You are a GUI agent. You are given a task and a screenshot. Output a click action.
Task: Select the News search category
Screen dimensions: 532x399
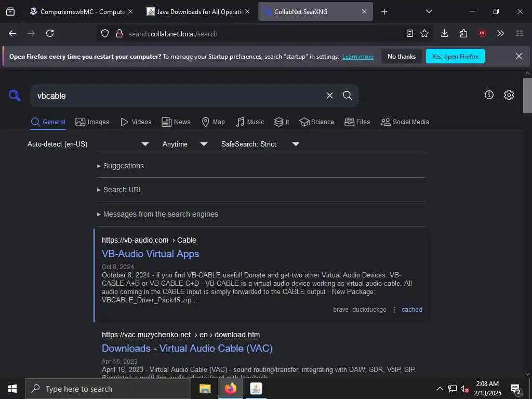click(x=176, y=122)
